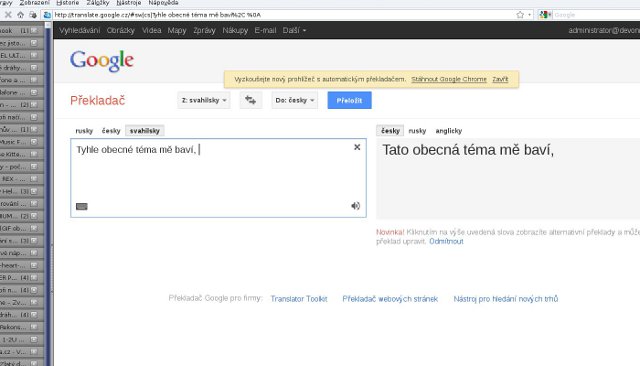Switch to the 1-2U sidebar tab
Image resolution: width=640 pixels, height=366 pixels.
coord(14,339)
